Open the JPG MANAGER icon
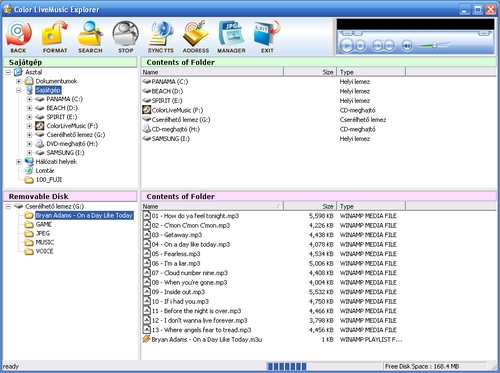Screen dimensions: 500x373 [x=231, y=37]
